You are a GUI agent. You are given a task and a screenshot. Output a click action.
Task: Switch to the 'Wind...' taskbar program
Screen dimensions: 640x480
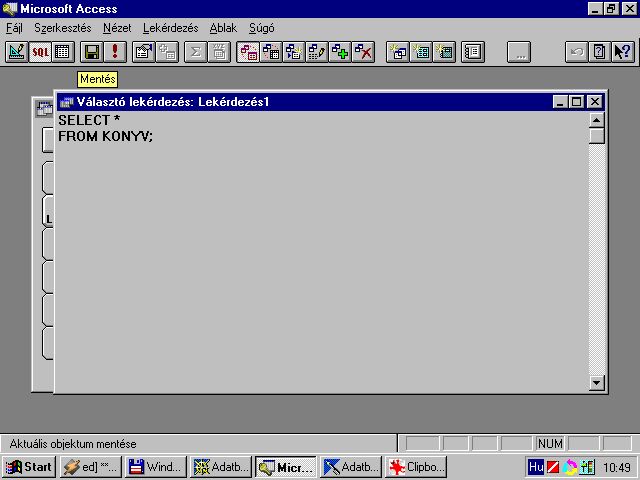tap(156, 467)
